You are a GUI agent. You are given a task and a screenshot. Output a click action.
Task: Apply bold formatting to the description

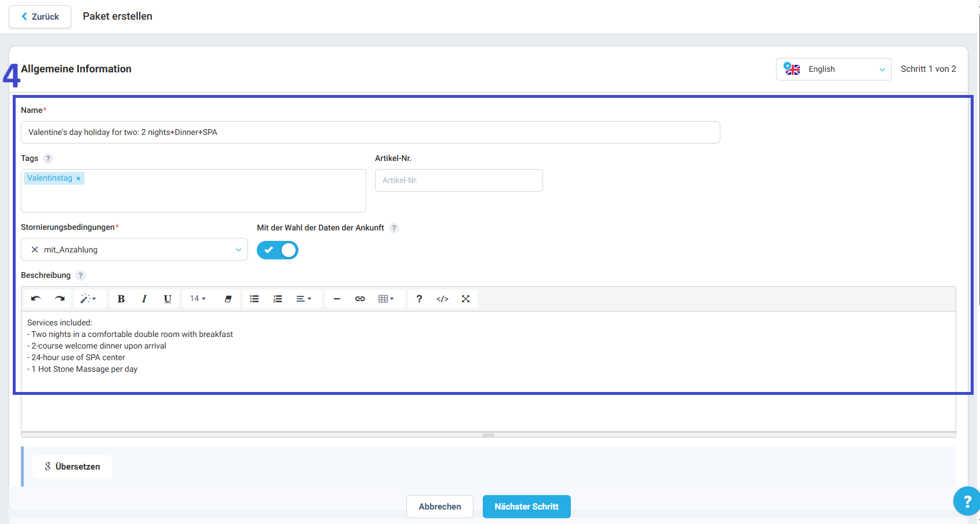coord(121,299)
